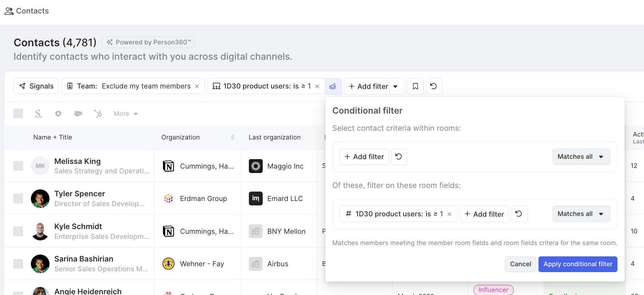This screenshot has width=644, height=295.
Task: Click the Contacts page header icon
Action: [9, 11]
